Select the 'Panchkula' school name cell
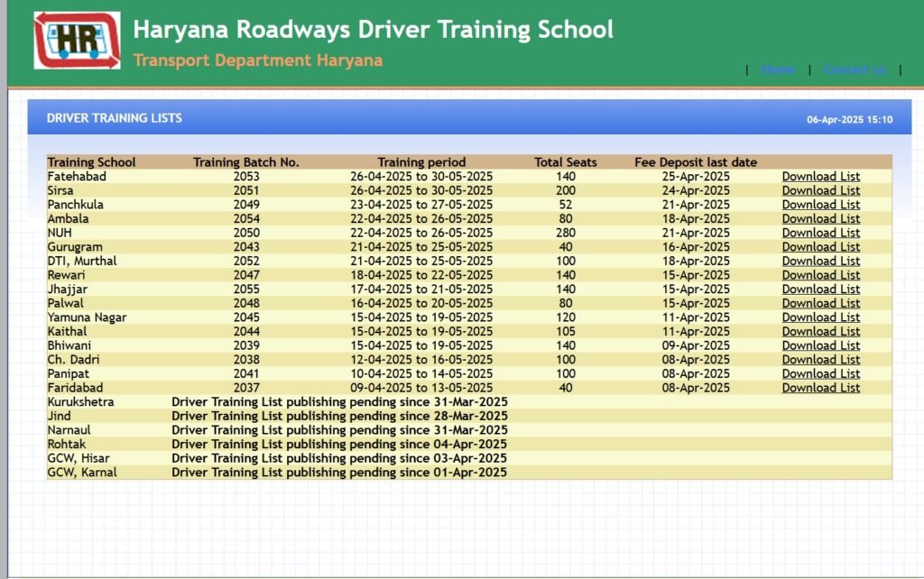Screen dimensions: 924x579 76,205
